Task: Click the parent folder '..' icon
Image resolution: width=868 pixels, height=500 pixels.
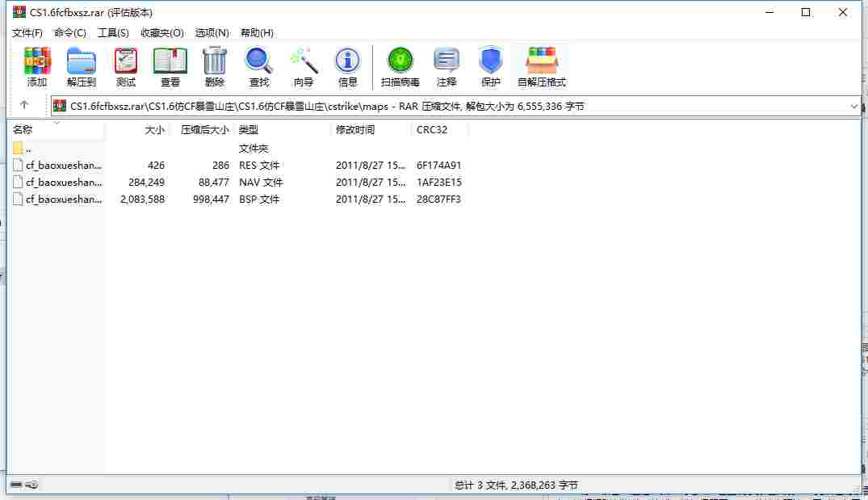Action: tap(18, 148)
